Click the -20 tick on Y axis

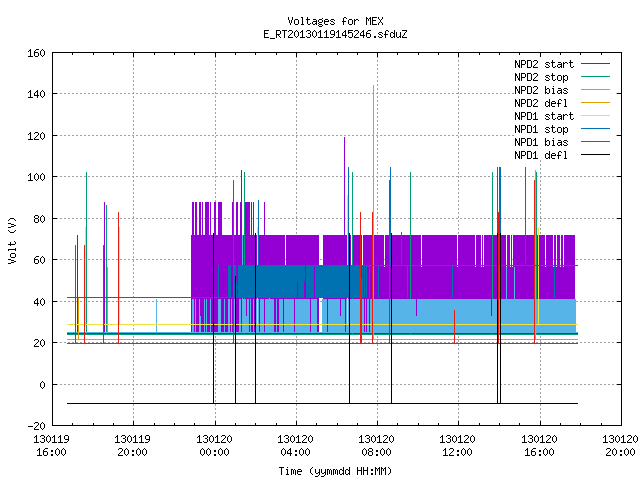coord(36,426)
